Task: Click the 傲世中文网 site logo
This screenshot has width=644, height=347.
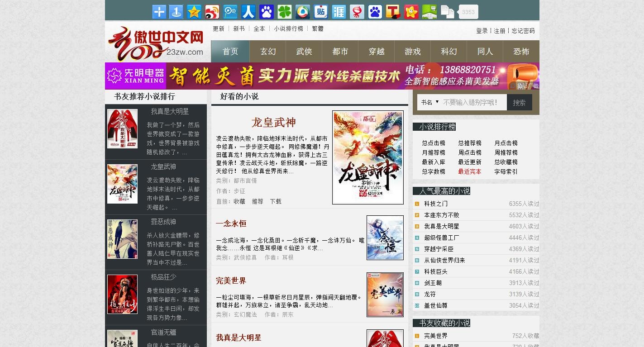Action: 156,43
